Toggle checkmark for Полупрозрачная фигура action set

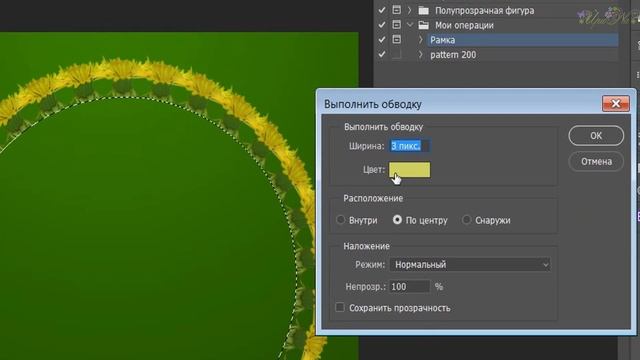pyautogui.click(x=382, y=10)
